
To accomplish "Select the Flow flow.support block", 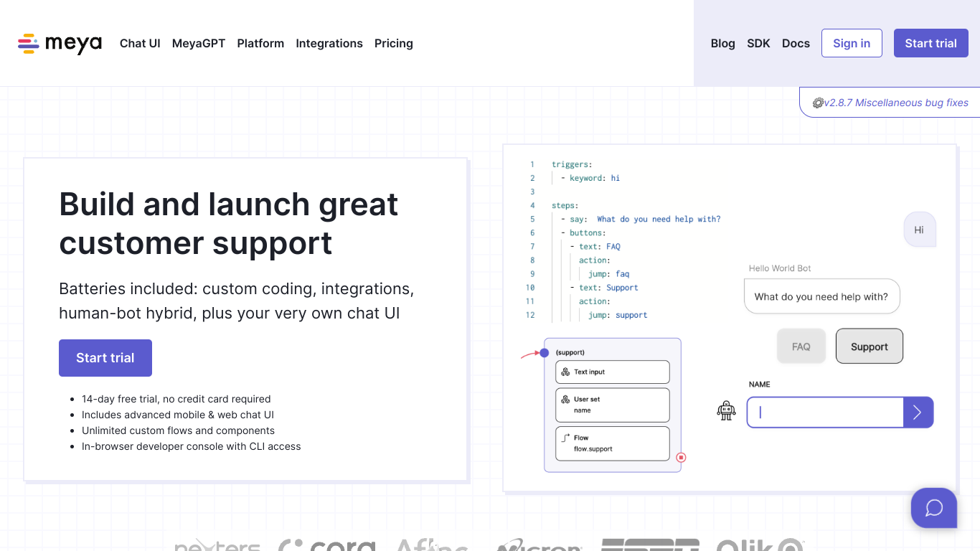I will 613,443.
